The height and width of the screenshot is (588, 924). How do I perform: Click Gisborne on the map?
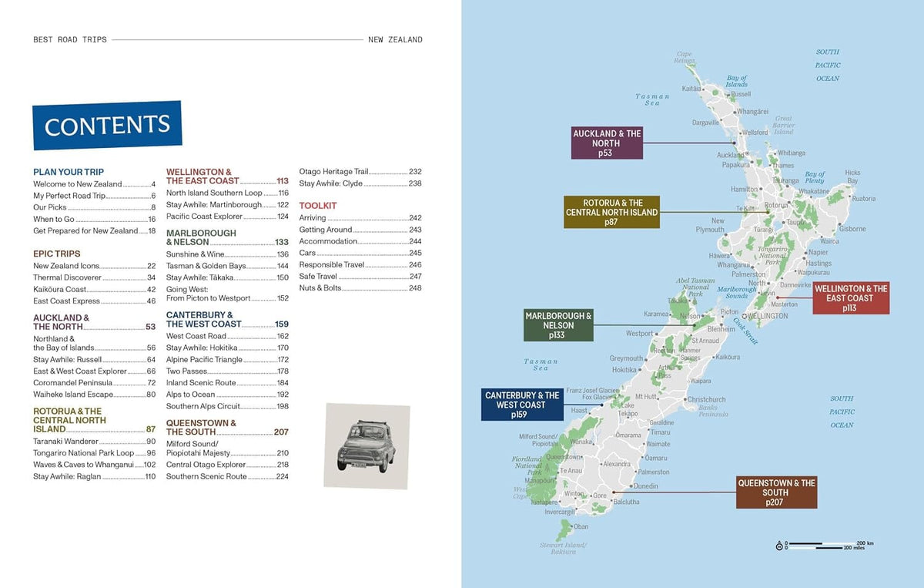(852, 229)
